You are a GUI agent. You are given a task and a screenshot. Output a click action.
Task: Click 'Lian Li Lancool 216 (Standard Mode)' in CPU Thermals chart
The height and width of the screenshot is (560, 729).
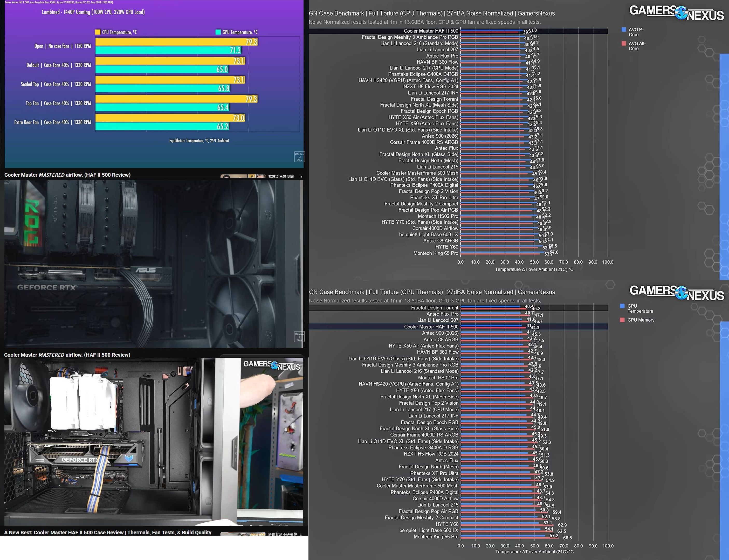click(419, 43)
